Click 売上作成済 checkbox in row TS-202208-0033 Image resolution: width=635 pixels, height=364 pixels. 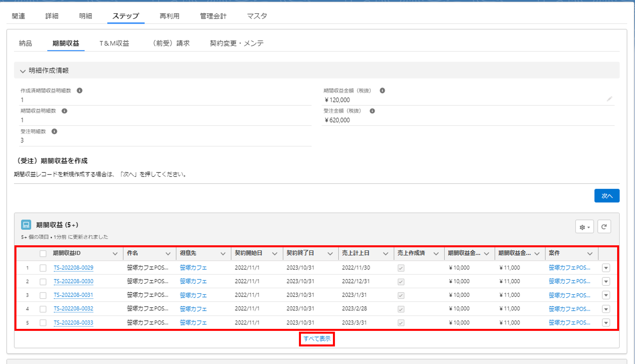401,323
